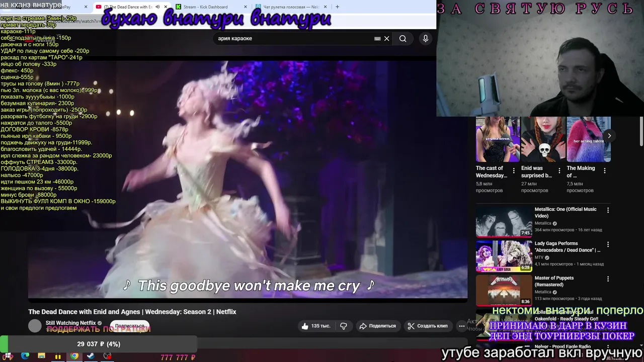This screenshot has height=362, width=644.
Task: Click the '135 тыс.' like count
Action: pyautogui.click(x=320, y=326)
